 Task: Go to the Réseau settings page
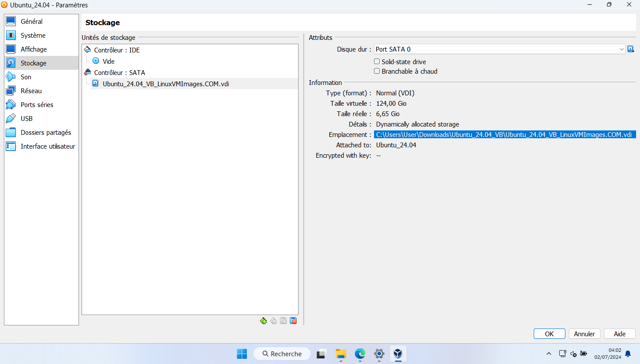pos(41,91)
